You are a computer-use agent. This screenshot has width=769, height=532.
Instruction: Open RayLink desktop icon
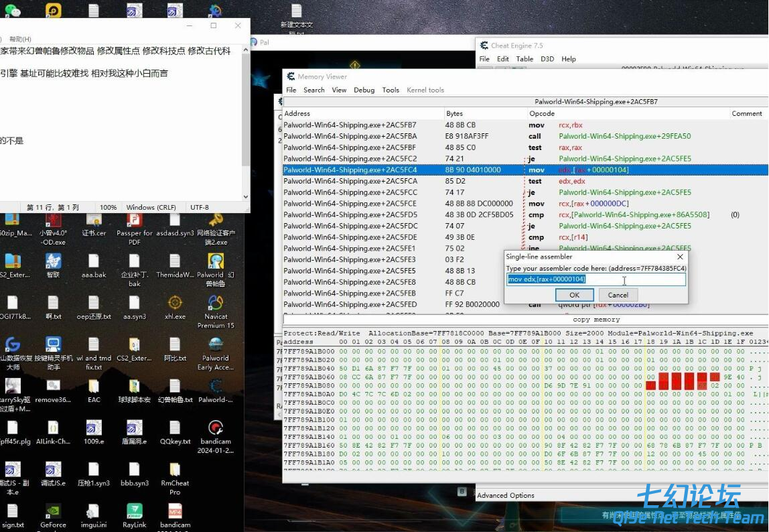(135, 515)
